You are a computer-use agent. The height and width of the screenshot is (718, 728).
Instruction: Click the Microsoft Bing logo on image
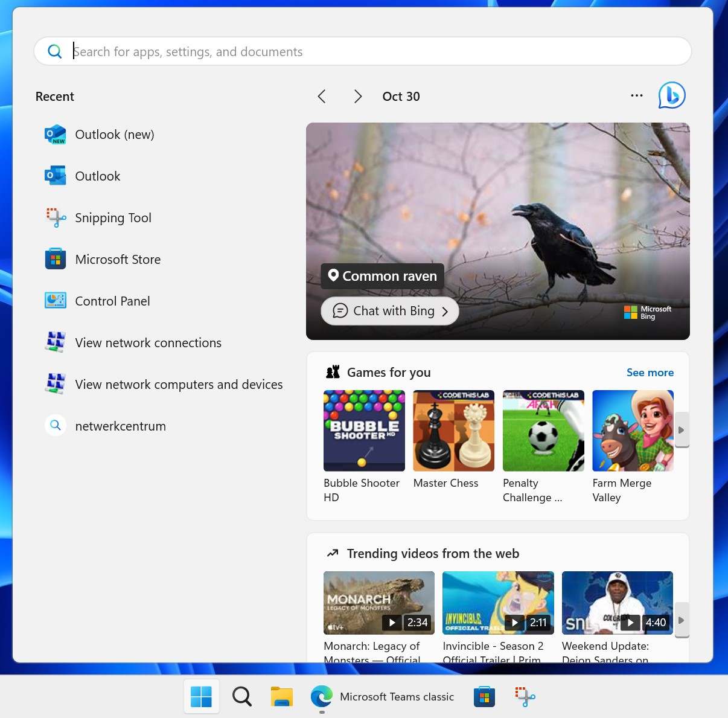tap(648, 312)
